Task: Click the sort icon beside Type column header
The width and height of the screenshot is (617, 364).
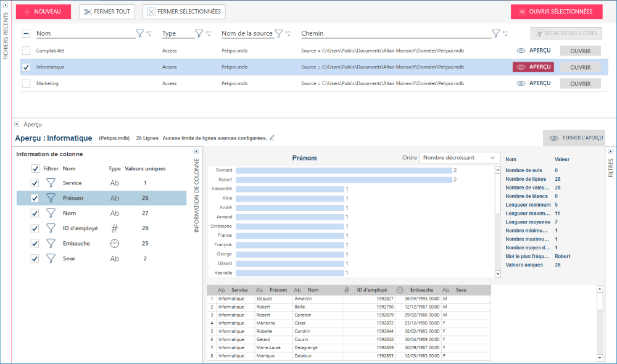Action: tap(208, 33)
